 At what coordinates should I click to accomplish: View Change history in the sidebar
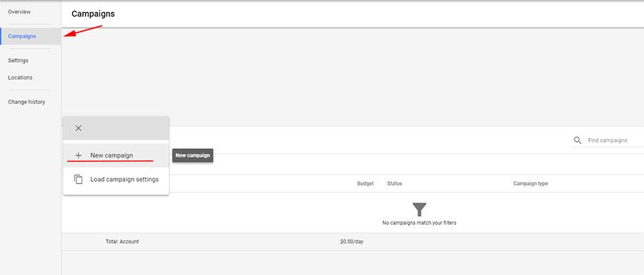point(26,102)
